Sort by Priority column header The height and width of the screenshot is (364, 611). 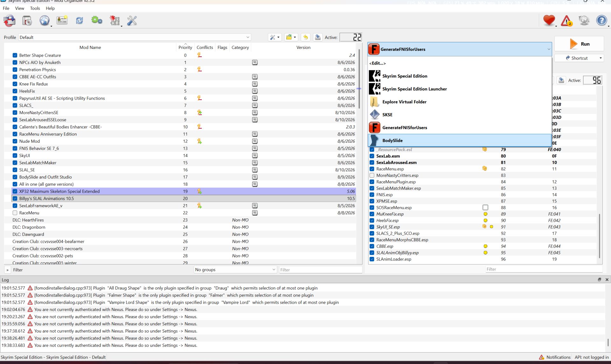pyautogui.click(x=185, y=47)
